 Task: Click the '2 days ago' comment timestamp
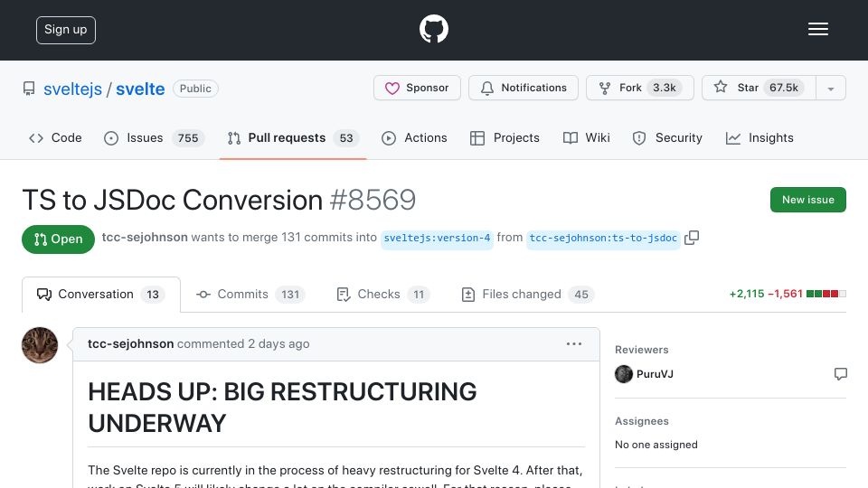point(278,344)
